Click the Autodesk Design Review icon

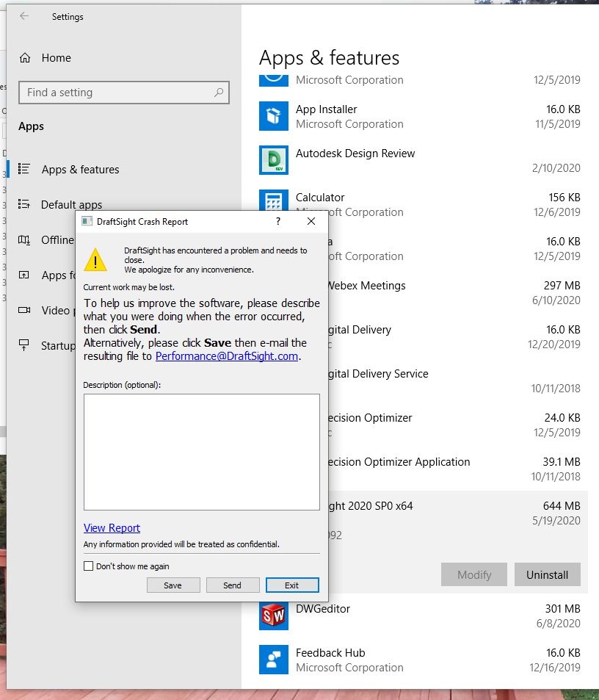click(x=273, y=160)
